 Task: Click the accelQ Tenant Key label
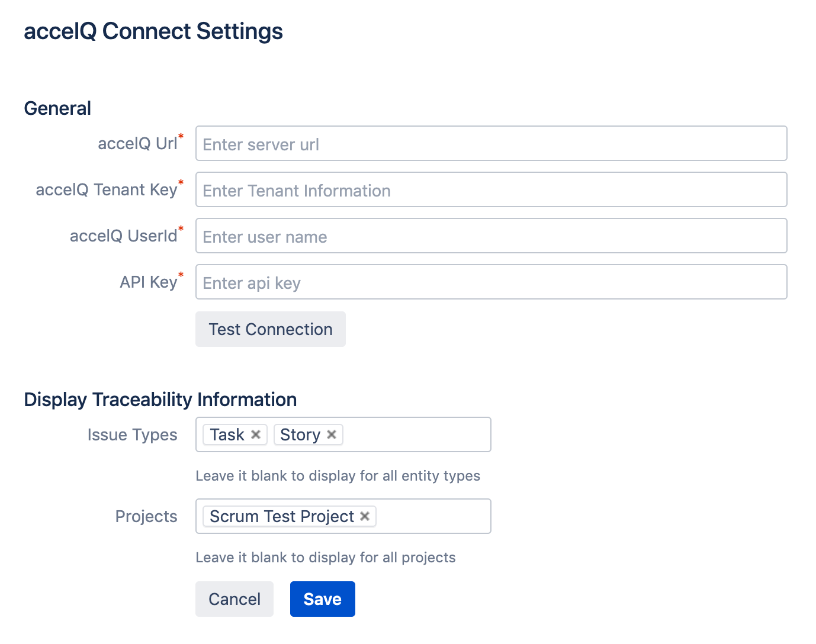coord(107,189)
